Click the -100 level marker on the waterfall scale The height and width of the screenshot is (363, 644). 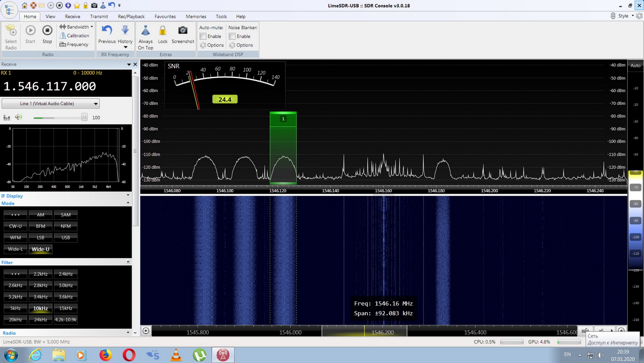(635, 237)
